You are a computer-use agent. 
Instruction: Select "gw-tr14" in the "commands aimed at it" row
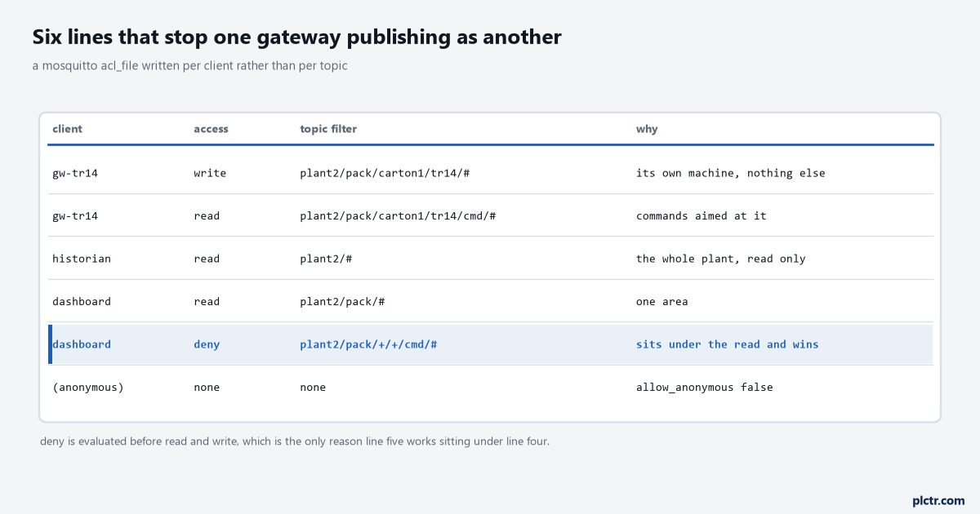click(x=75, y=216)
